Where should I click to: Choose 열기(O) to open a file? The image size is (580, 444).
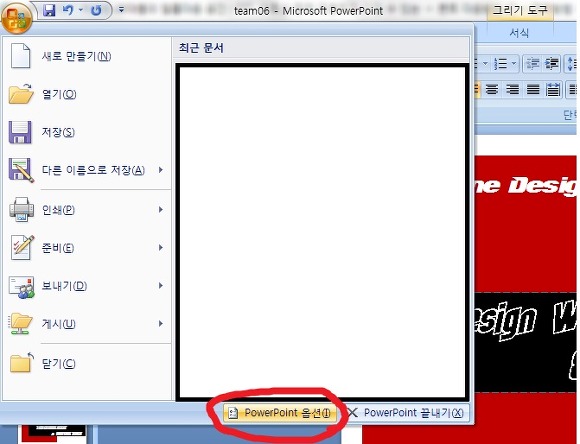coord(59,94)
